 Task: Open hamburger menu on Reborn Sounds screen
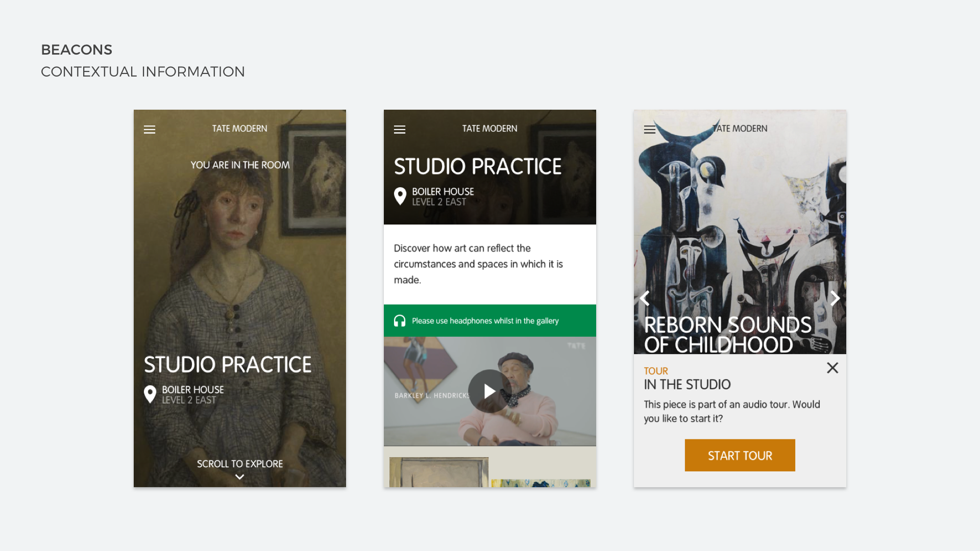coord(650,130)
